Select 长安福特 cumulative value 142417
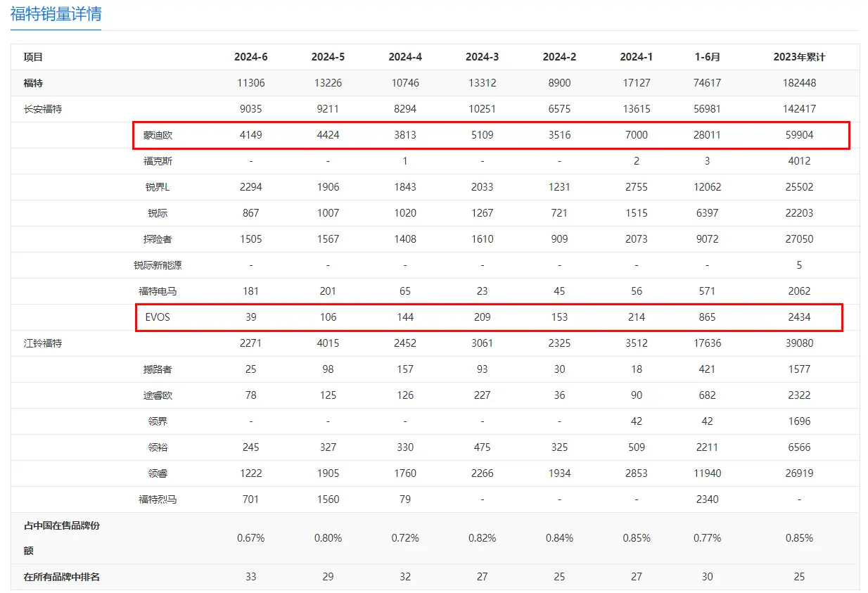This screenshot has height=593, width=868. (799, 109)
